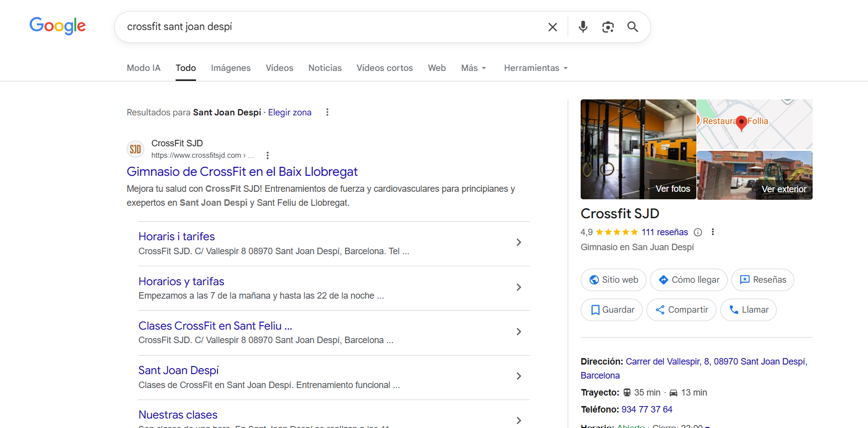Open the 111 reseñas link
The height and width of the screenshot is (428, 868).
click(664, 232)
